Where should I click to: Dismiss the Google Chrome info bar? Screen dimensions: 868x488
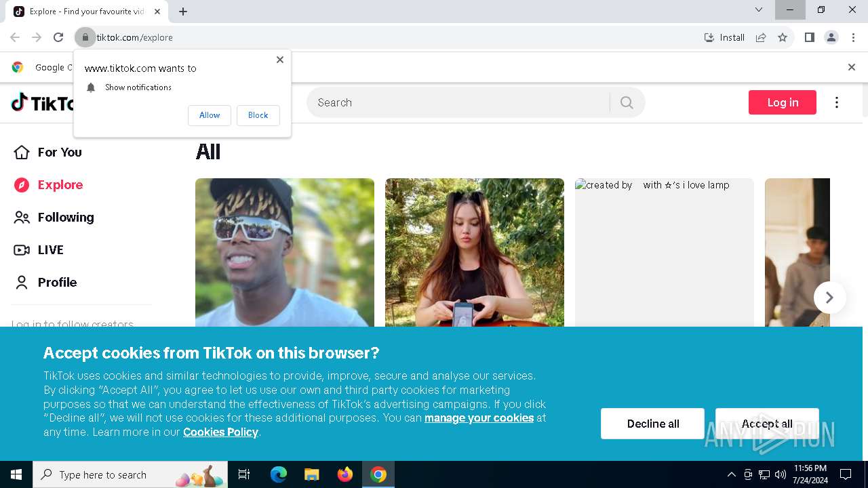coord(852,67)
